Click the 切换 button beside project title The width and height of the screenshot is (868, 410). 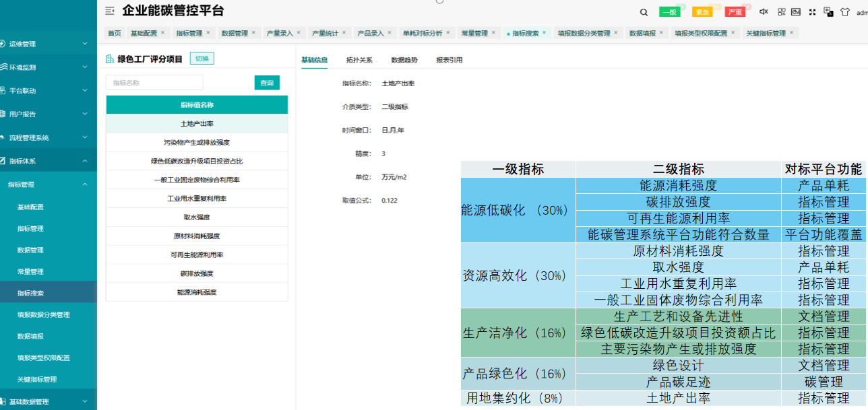coord(202,59)
